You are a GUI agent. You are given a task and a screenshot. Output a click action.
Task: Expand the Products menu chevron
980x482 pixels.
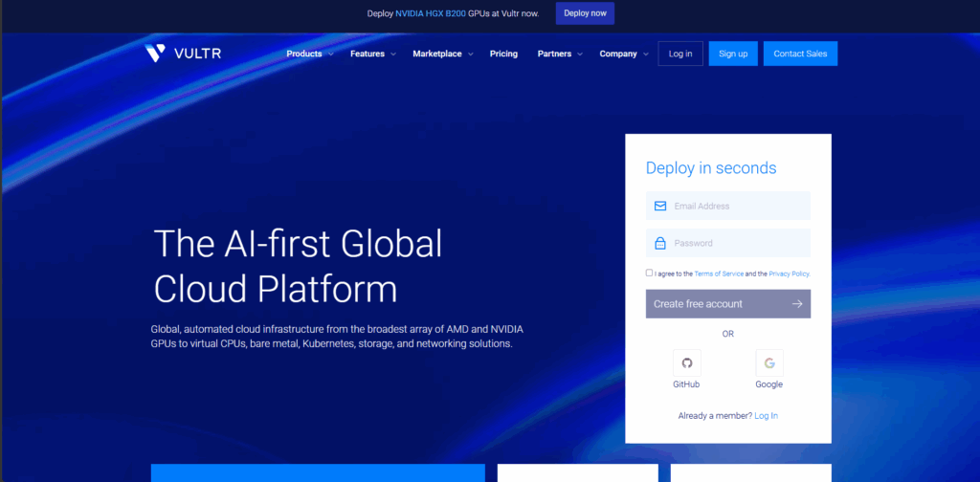(330, 55)
